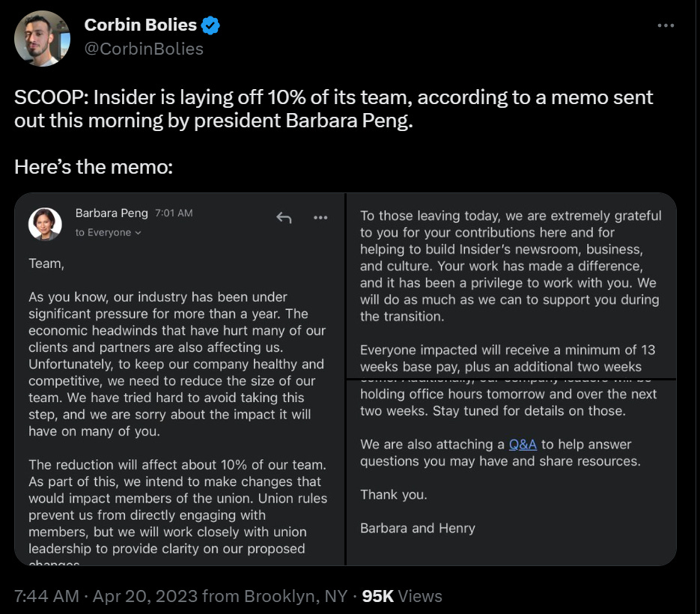
Task: Click the @CorbinBolies handle
Action: click(x=144, y=49)
